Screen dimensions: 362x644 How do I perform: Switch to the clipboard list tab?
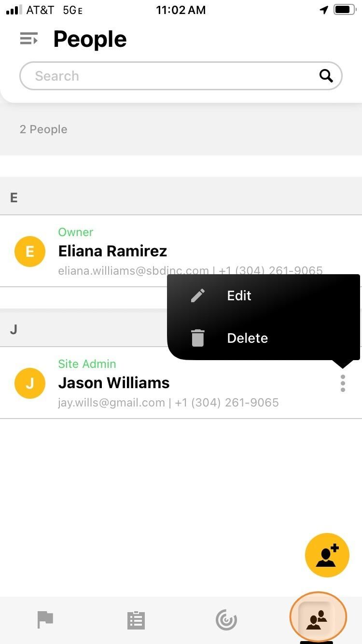pyautogui.click(x=136, y=620)
